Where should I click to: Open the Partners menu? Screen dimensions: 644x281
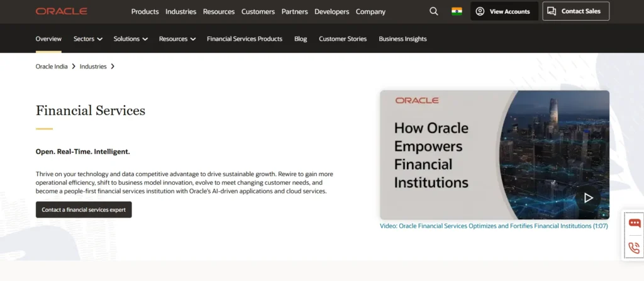tap(294, 11)
